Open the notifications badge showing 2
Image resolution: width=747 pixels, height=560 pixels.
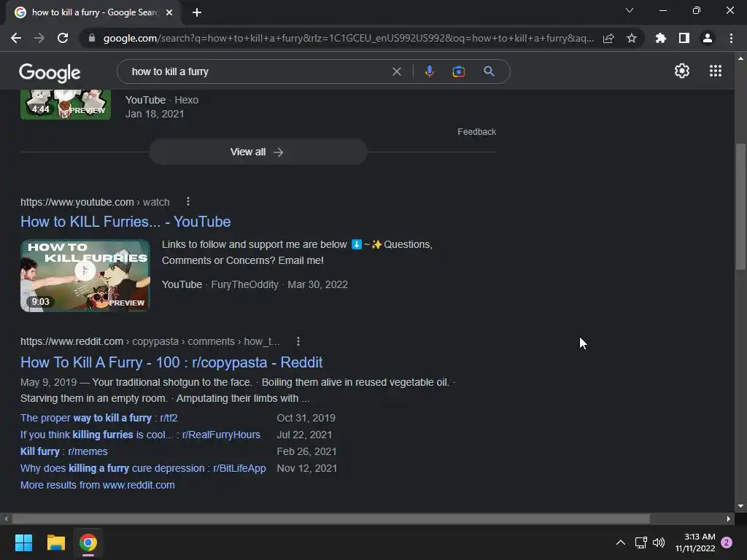727,542
